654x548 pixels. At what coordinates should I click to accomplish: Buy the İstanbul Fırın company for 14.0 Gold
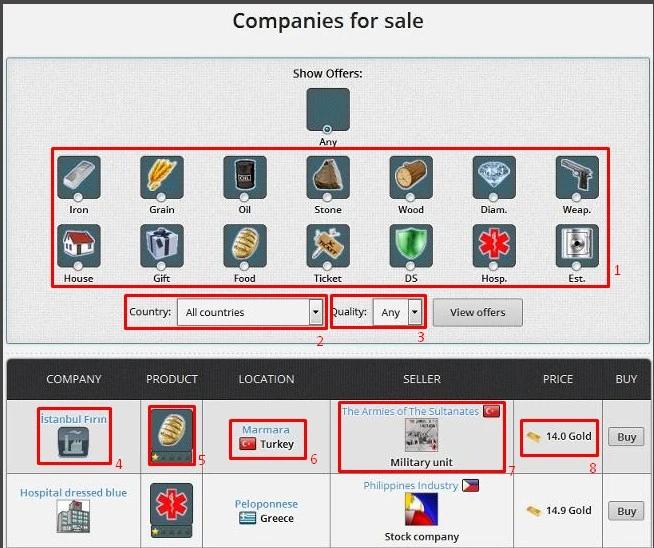626,437
